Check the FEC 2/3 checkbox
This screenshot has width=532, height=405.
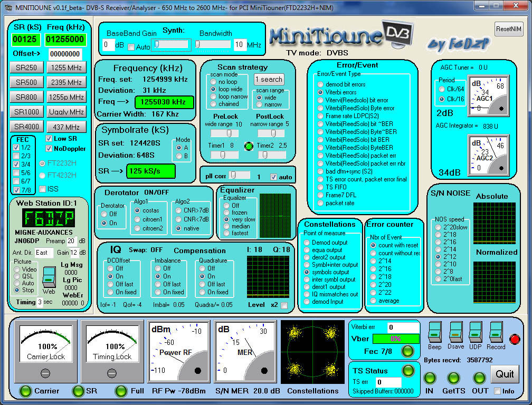tap(16, 156)
